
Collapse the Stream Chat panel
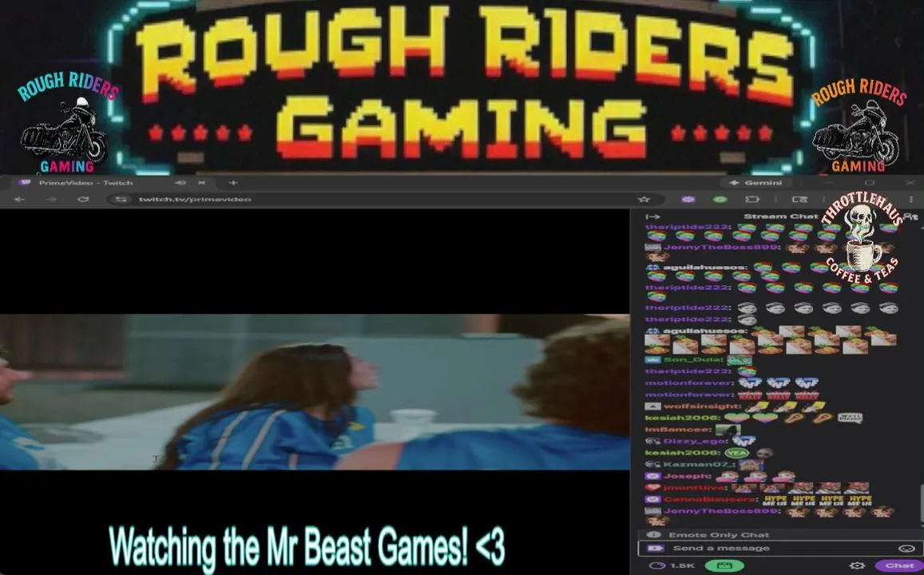(x=653, y=216)
